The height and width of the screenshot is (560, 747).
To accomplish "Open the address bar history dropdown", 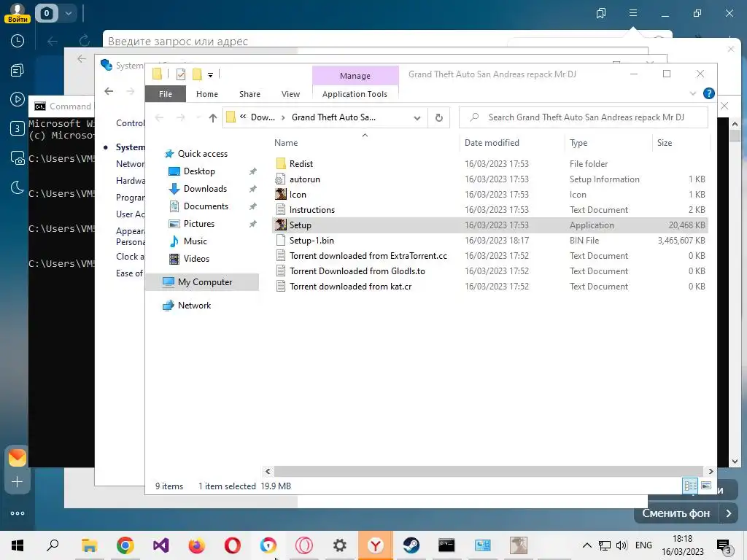I will coord(417,117).
